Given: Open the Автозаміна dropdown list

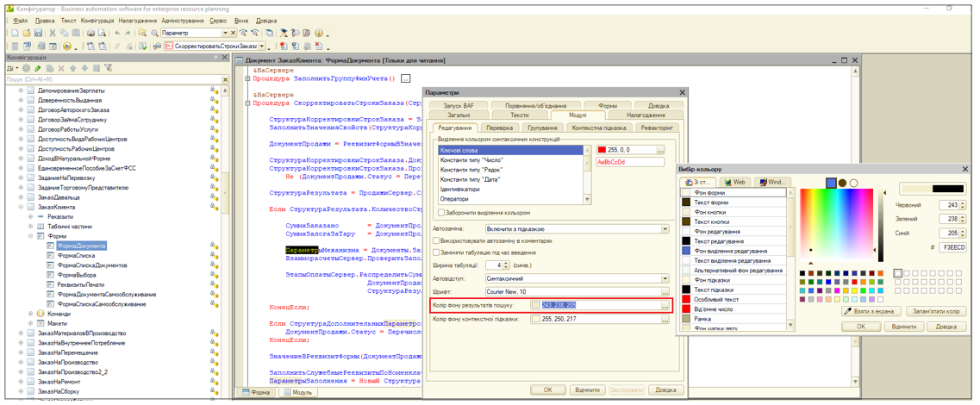Looking at the screenshot, I should point(665,229).
